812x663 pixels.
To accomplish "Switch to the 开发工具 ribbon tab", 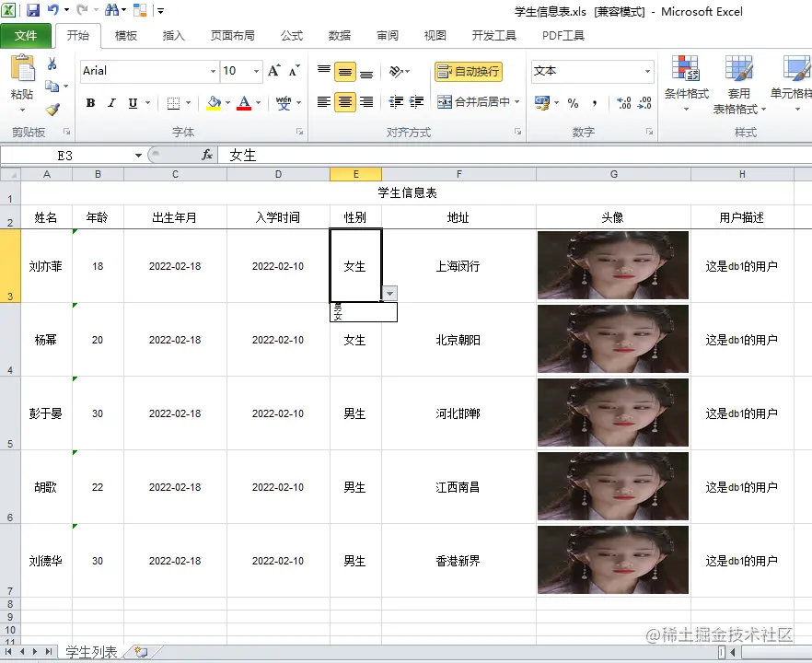I will click(x=494, y=35).
